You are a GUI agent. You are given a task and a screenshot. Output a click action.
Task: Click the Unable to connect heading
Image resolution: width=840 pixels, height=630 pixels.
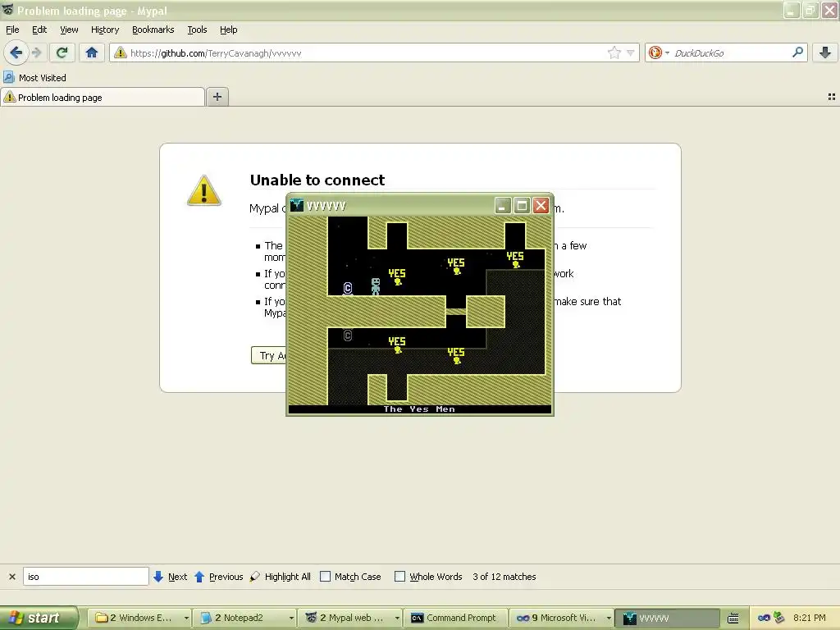317,180
